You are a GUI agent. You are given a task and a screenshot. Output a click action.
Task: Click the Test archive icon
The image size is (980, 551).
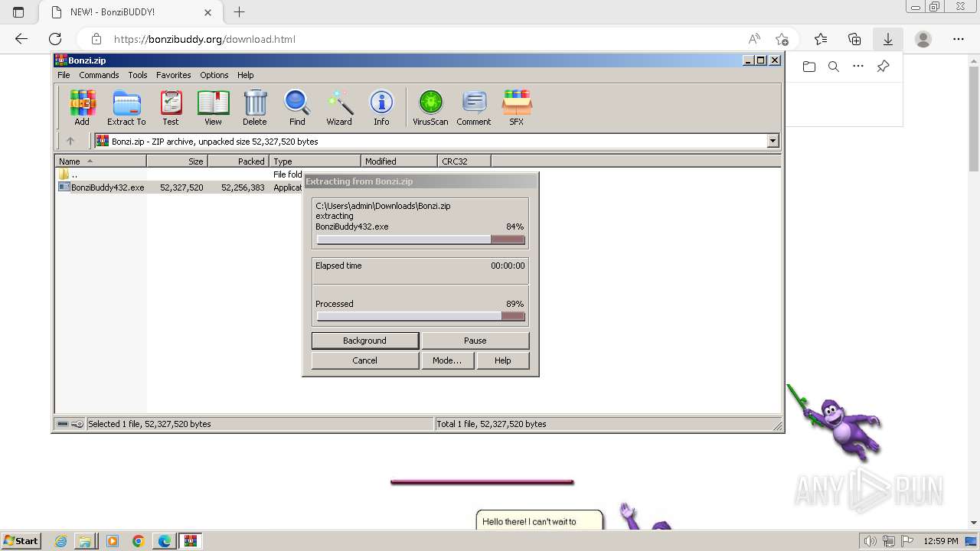click(x=171, y=107)
